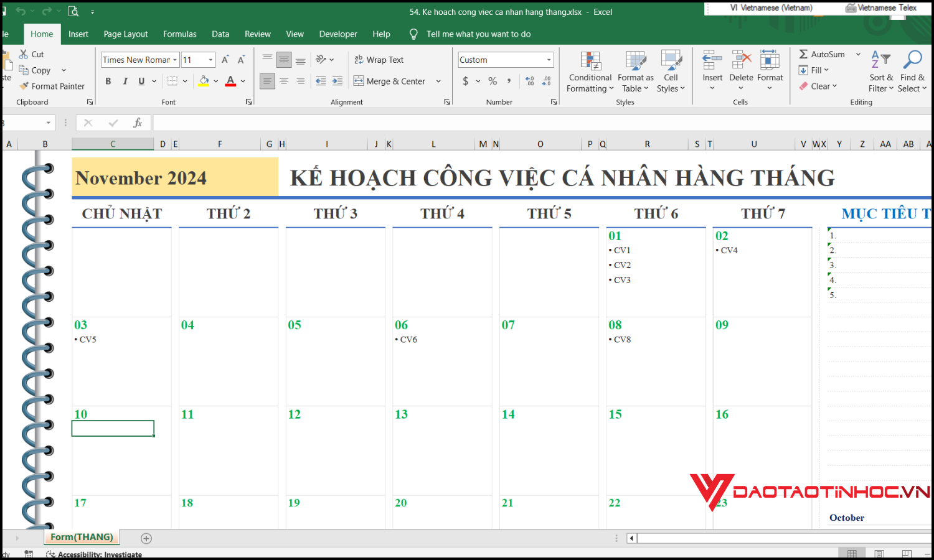Image resolution: width=934 pixels, height=560 pixels.
Task: Click the Format Painter icon
Action: tap(25, 86)
